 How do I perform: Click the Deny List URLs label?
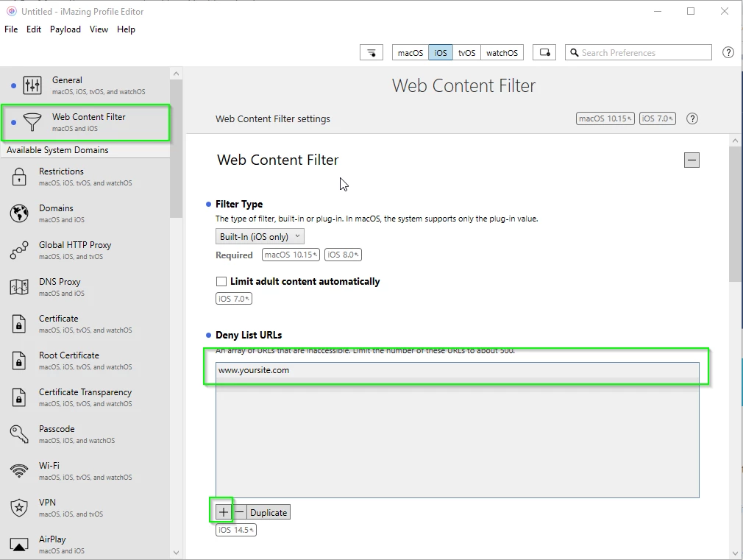(x=249, y=335)
